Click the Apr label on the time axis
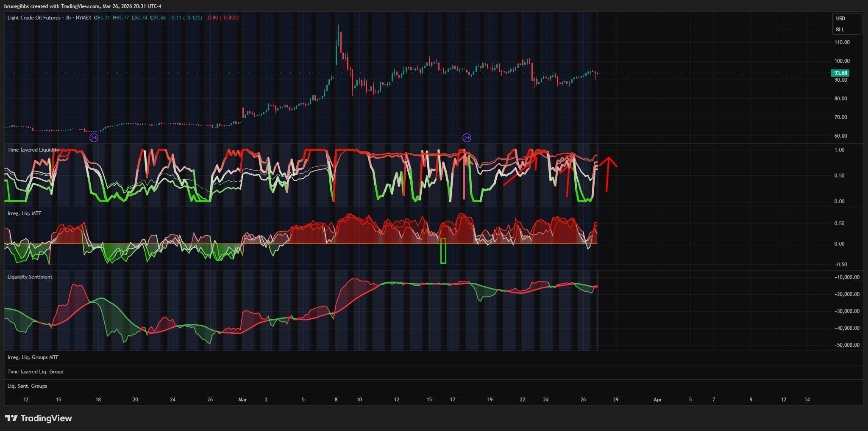Image resolution: width=868 pixels, height=431 pixels. click(x=657, y=400)
